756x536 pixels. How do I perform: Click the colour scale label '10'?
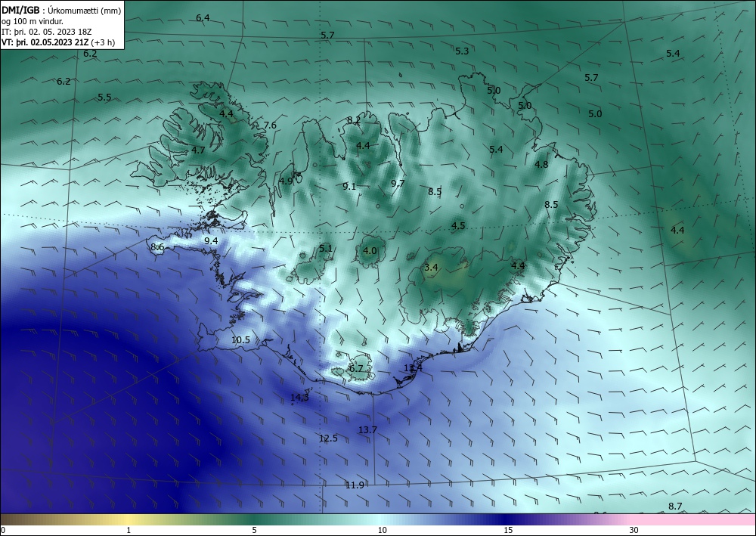pyautogui.click(x=383, y=530)
